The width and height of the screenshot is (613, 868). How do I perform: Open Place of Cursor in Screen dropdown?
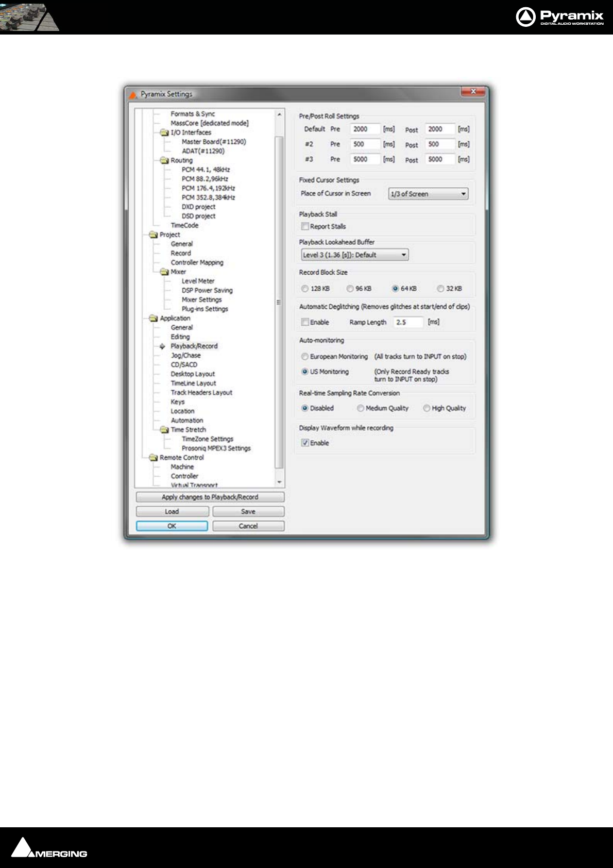click(428, 194)
